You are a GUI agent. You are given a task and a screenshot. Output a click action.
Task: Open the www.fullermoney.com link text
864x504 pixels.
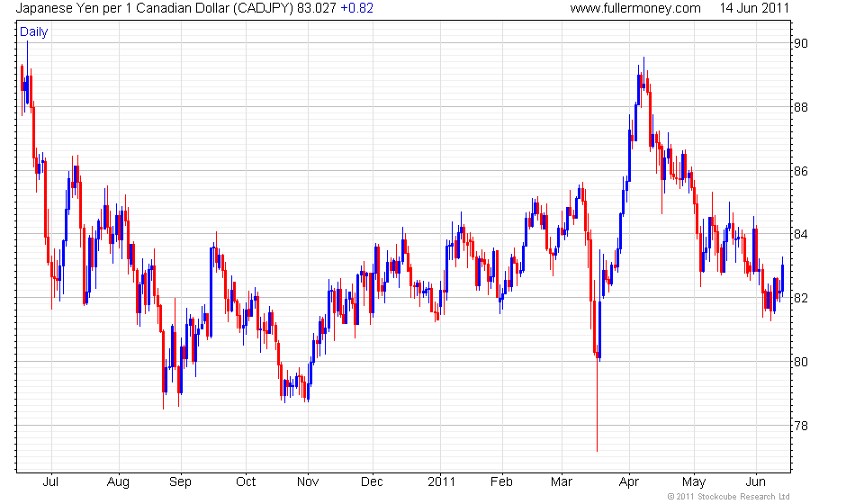(635, 8)
